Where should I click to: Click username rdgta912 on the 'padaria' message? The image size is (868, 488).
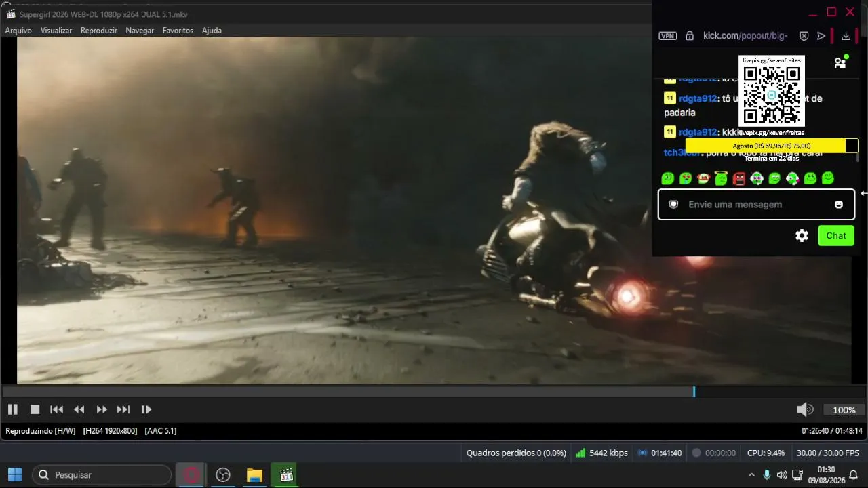tap(698, 98)
